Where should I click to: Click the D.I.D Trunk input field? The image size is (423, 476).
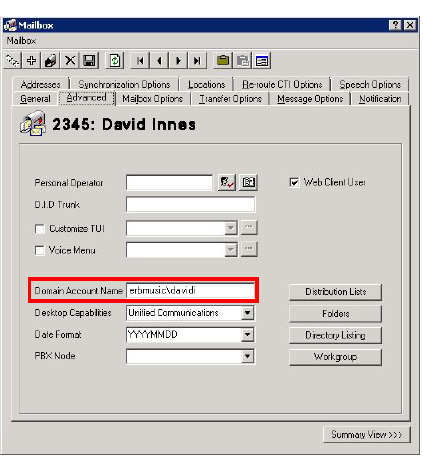[191, 204]
